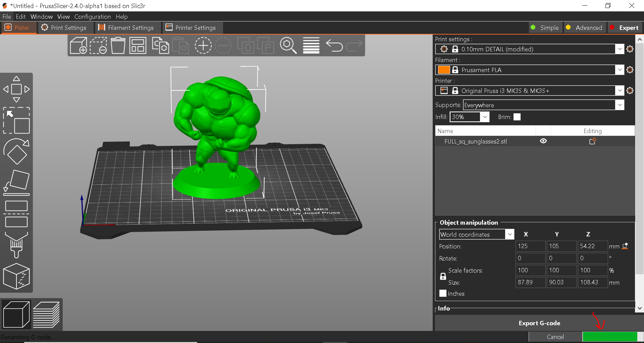644x343 pixels.
Task: Open the Supports dropdown
Action: coord(619,105)
